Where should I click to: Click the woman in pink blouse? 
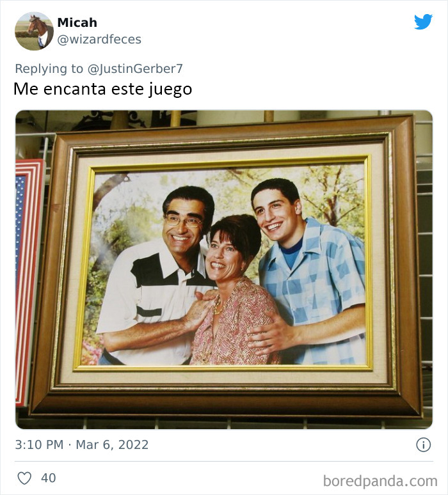[234, 290]
